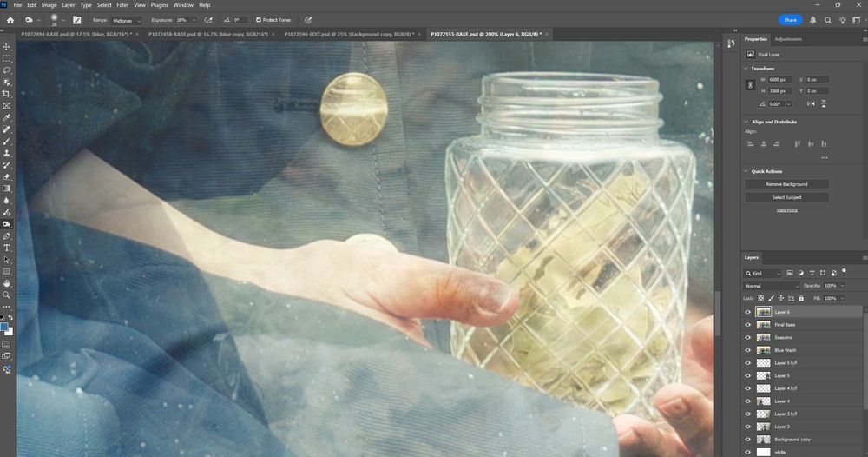
Task: Open the brush preset picker arrow
Action: [x=63, y=21]
